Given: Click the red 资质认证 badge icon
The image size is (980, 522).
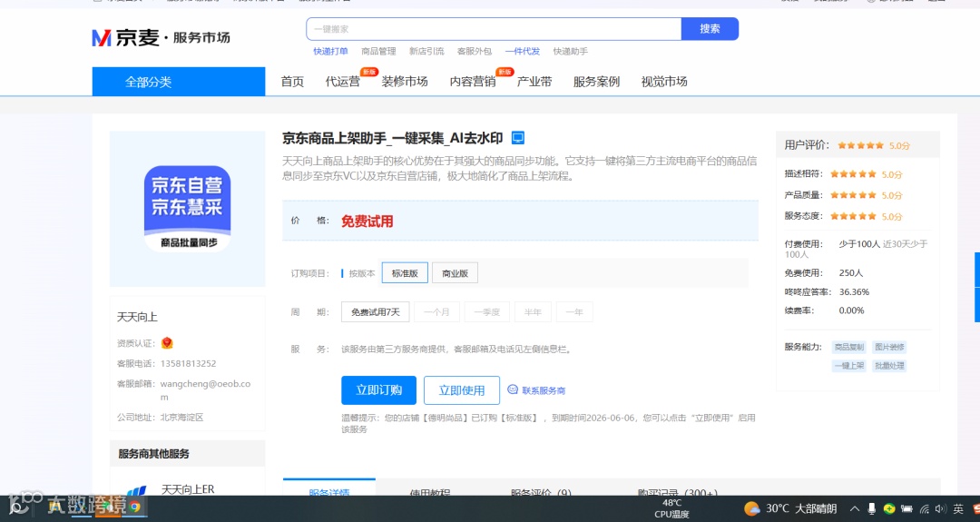Looking at the screenshot, I should coord(167,342).
